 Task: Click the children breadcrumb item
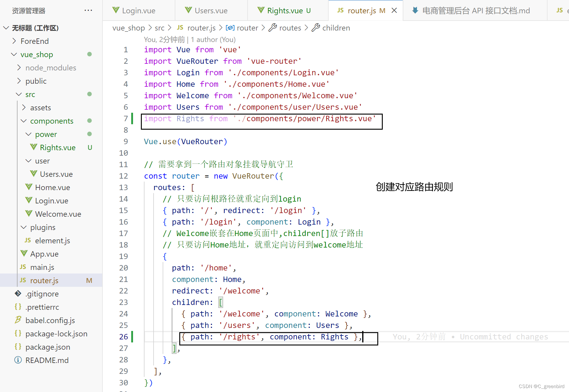(x=336, y=28)
